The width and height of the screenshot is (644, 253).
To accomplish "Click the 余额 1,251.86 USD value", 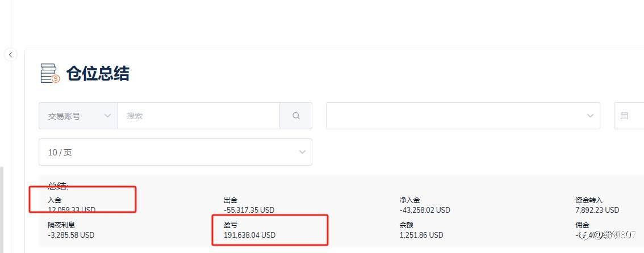I will click(x=421, y=235).
